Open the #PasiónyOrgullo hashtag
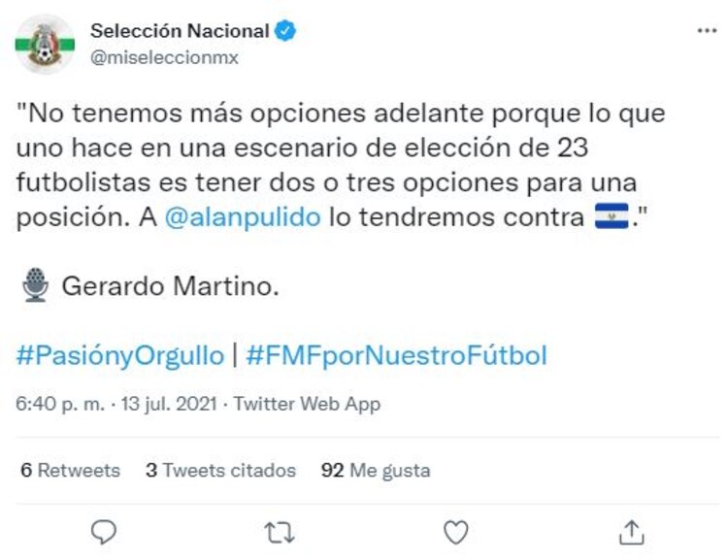This screenshot has height=560, width=728. click(x=120, y=356)
